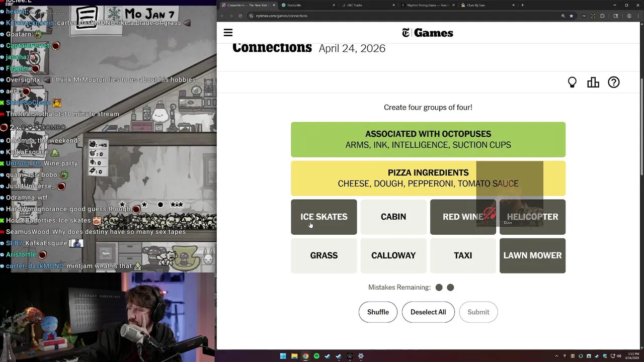644x362 pixels.
Task: Click chat message 'Wine party'
Action: (x=61, y=163)
